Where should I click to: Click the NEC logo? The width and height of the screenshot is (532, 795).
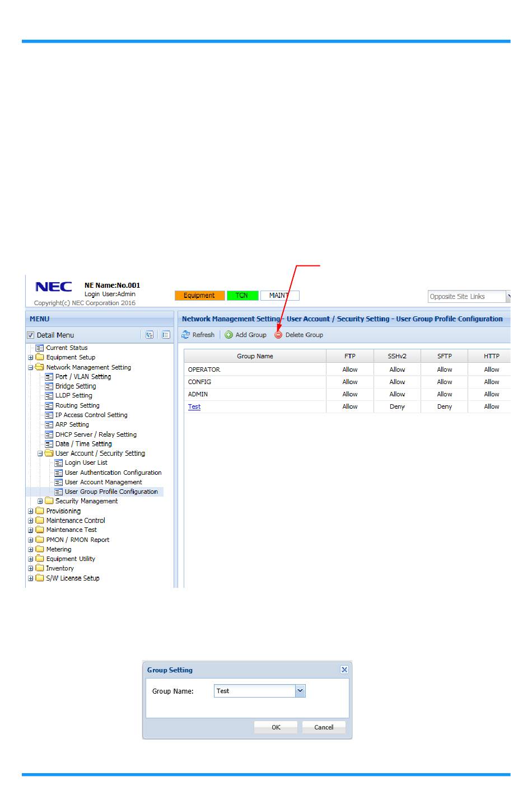pos(54,287)
